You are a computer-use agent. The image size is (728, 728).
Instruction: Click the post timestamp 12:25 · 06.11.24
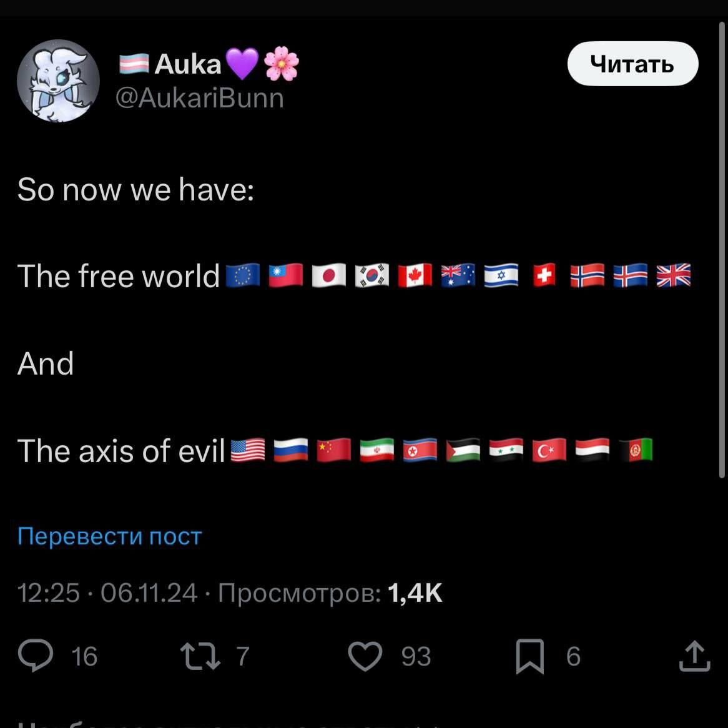coord(107,593)
